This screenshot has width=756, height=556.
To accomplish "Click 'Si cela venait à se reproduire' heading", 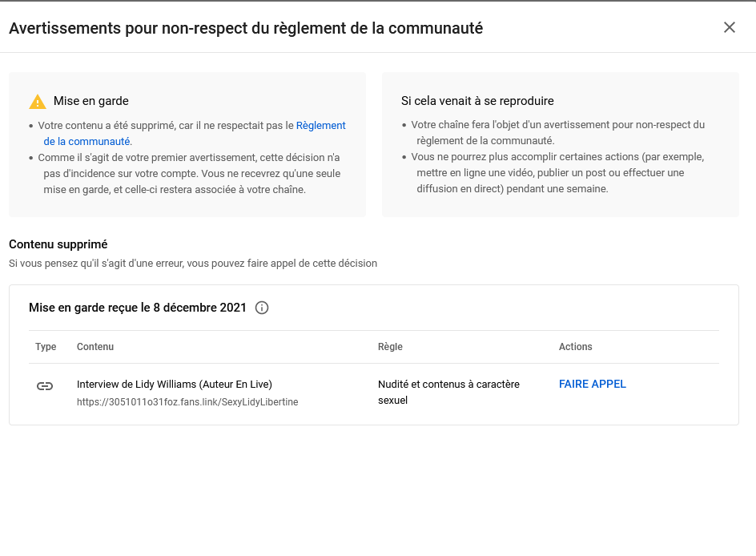I will pyautogui.click(x=477, y=101).
